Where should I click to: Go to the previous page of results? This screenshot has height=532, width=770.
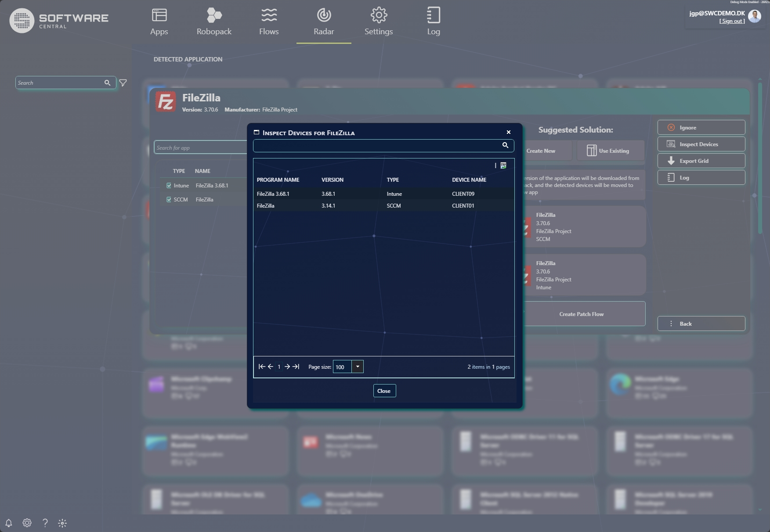pos(271,367)
